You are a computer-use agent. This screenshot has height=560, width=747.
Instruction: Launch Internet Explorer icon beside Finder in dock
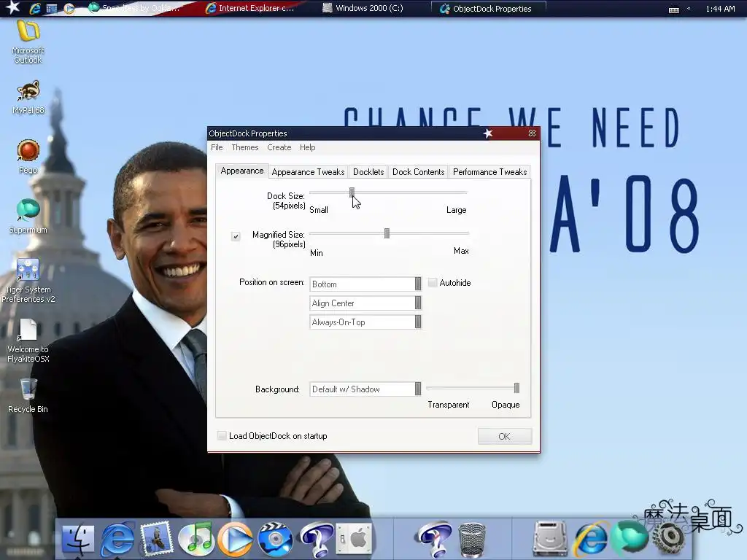pyautogui.click(x=117, y=540)
